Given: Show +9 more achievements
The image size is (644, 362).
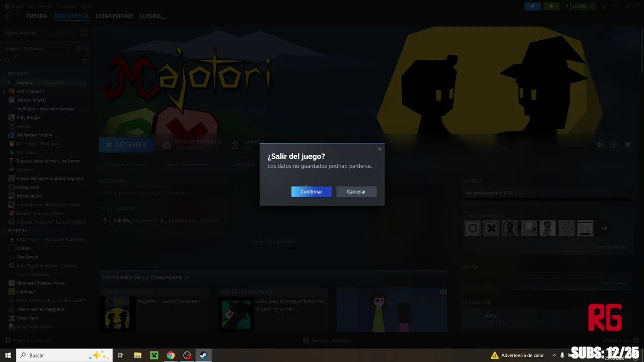Looking at the screenshot, I should click(x=604, y=228).
